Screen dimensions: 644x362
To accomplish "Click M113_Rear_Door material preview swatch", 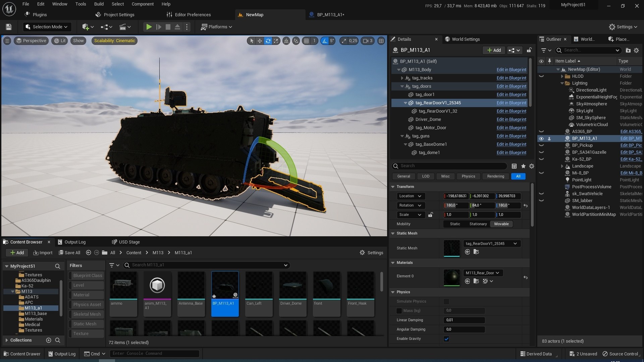I will click(451, 278).
